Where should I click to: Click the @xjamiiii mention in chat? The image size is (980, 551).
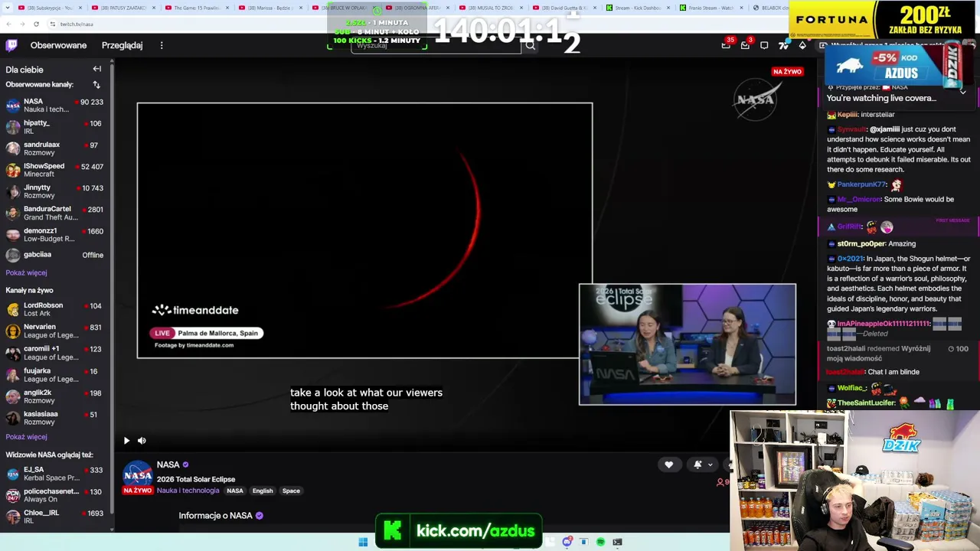click(x=884, y=129)
